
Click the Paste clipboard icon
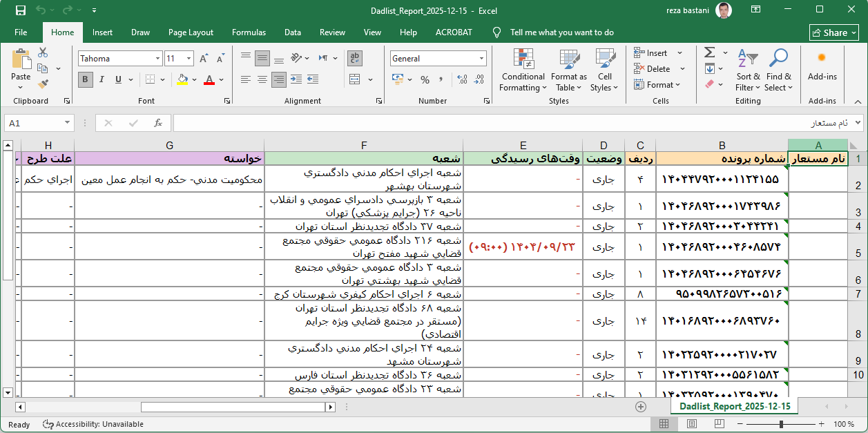[21, 59]
